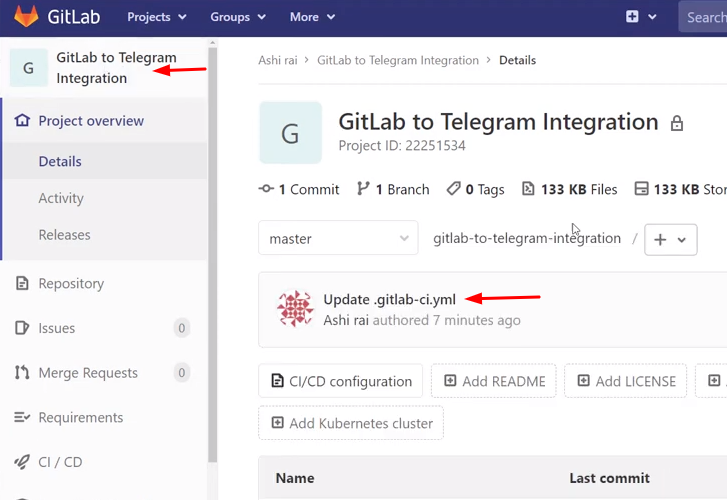
Task: Click Ashi rai in breadcrumb
Action: coord(278,60)
